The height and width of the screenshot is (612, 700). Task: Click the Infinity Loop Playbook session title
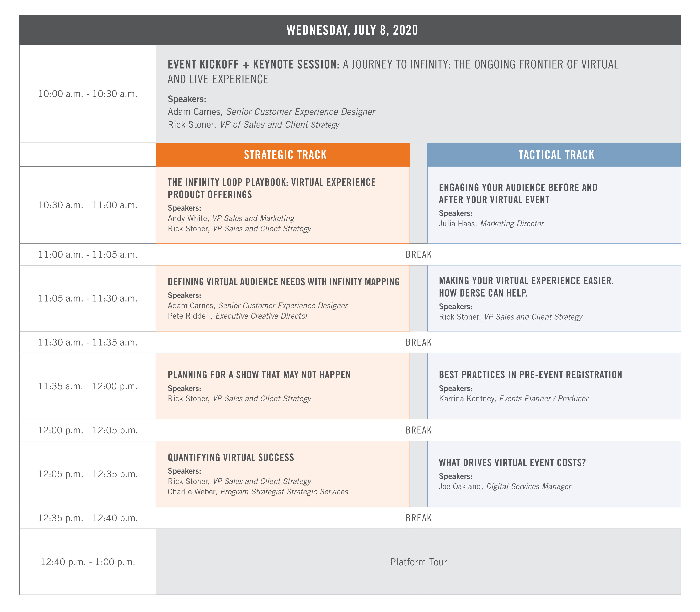[271, 188]
